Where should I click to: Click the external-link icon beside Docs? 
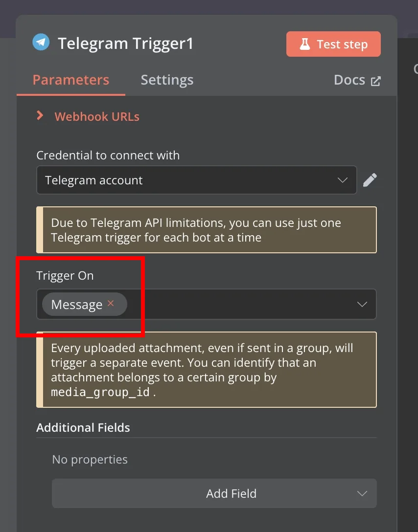click(375, 81)
